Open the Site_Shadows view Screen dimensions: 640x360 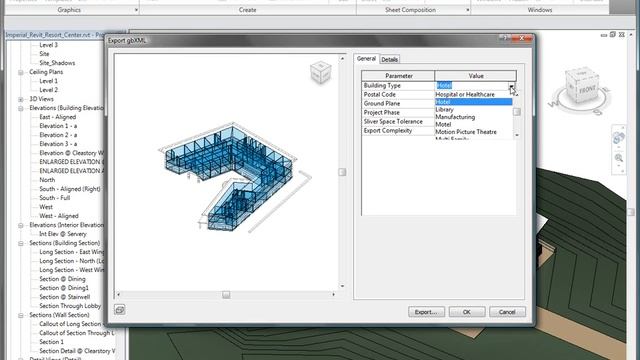click(x=57, y=63)
